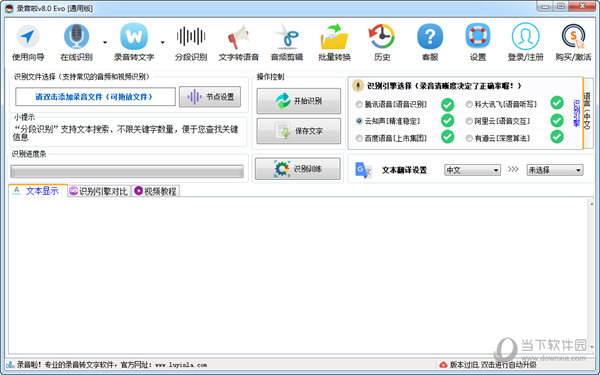Click the text area vertical scrollbar
600x375 pixels.
tap(591, 276)
